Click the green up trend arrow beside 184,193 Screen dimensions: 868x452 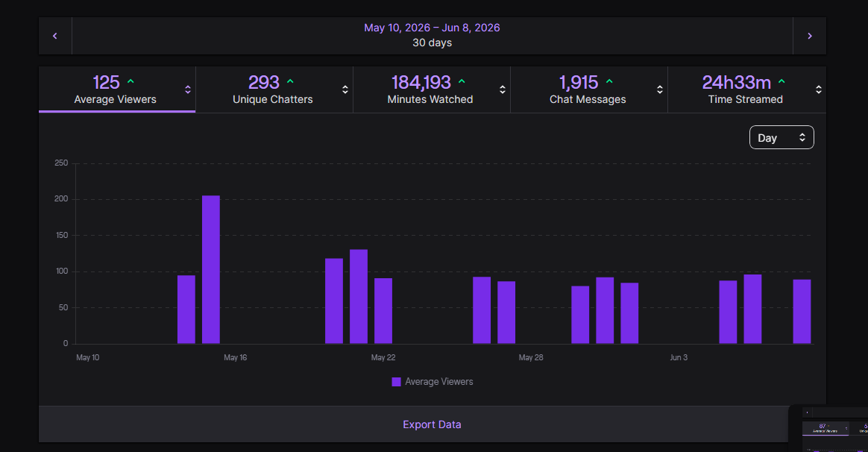[462, 81]
